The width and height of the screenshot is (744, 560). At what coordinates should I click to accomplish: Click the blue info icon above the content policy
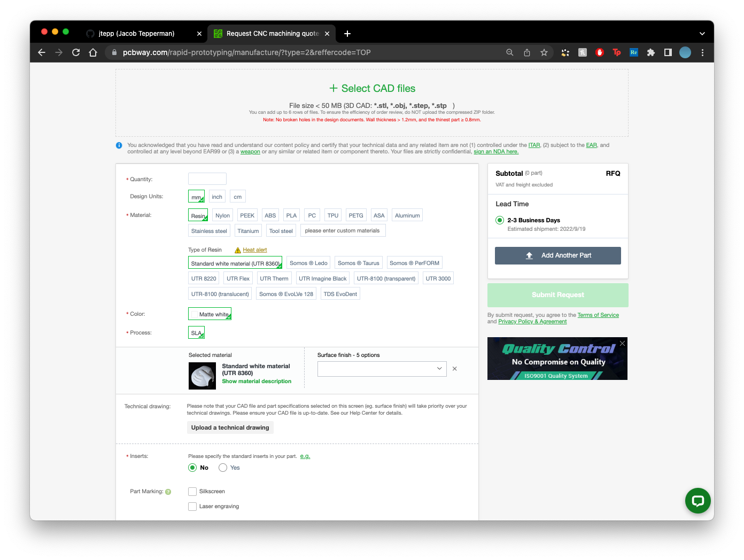(x=119, y=145)
